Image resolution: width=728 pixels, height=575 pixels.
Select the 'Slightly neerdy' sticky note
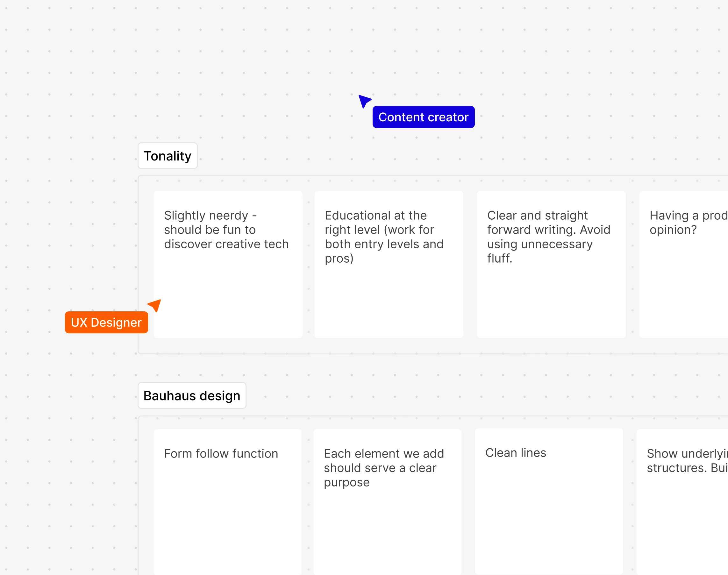(228, 264)
